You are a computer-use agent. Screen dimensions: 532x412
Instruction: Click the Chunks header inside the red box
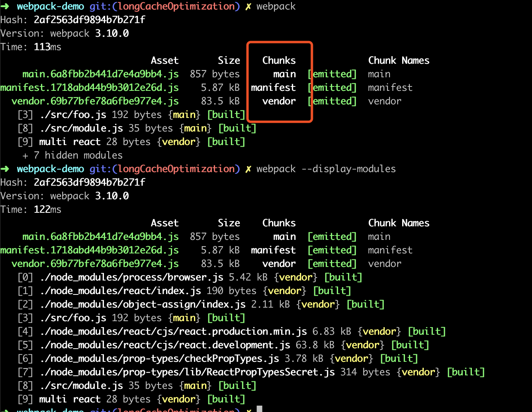coord(279,61)
